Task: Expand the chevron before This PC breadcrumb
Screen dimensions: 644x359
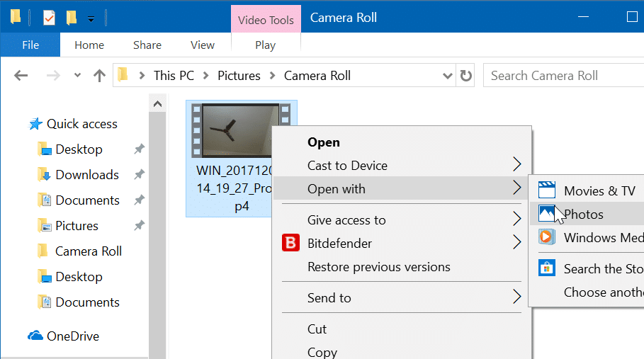Action: [142, 76]
